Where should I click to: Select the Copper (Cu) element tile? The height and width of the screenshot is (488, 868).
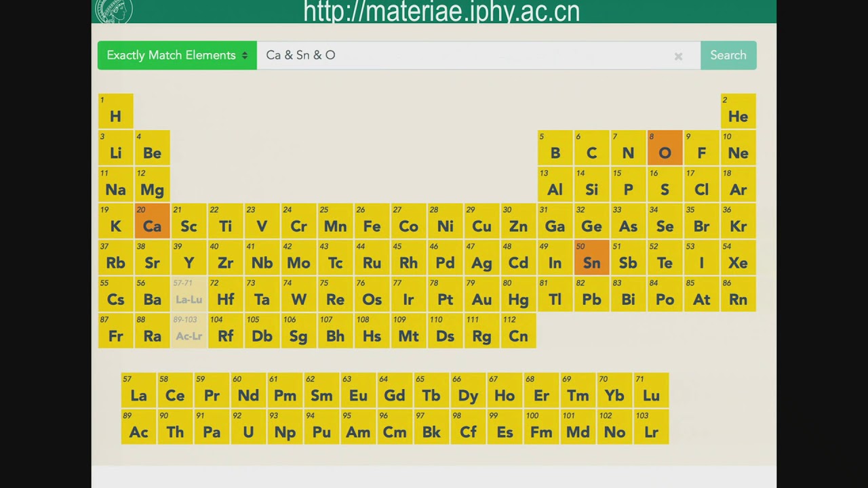point(482,221)
